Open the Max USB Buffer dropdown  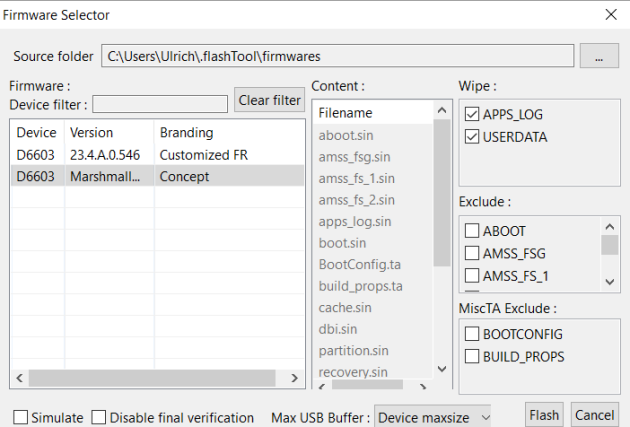pyautogui.click(x=433, y=417)
